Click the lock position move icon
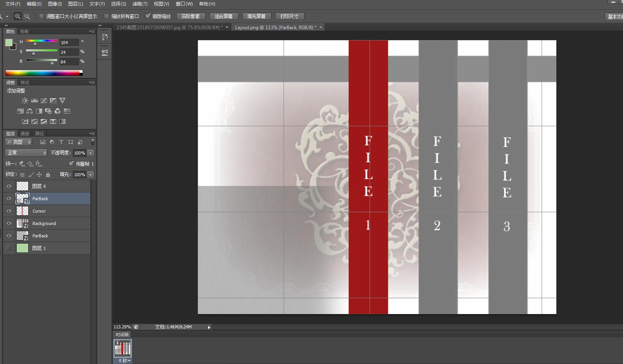623x364 pixels. pos(39,175)
